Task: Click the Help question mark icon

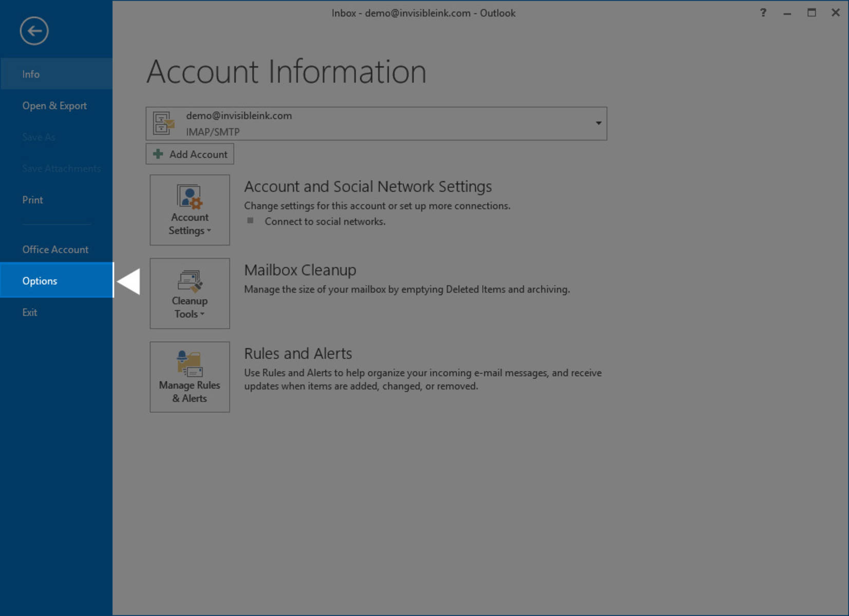Action: 763,13
